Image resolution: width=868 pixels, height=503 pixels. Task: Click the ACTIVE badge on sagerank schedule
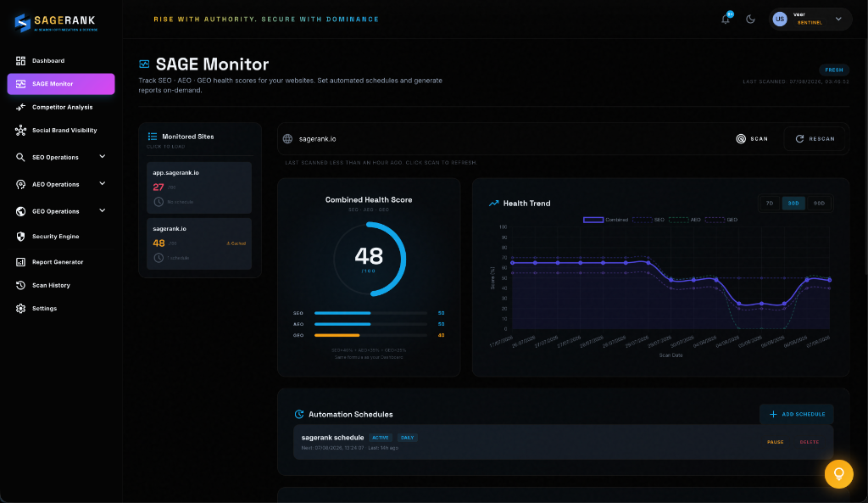pyautogui.click(x=381, y=438)
